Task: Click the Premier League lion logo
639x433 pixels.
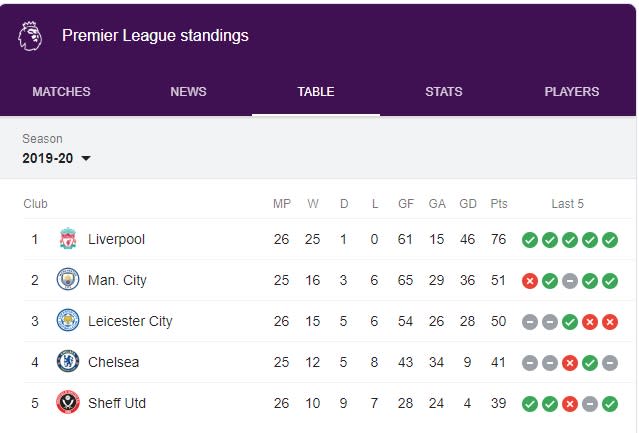Action: coord(30,36)
